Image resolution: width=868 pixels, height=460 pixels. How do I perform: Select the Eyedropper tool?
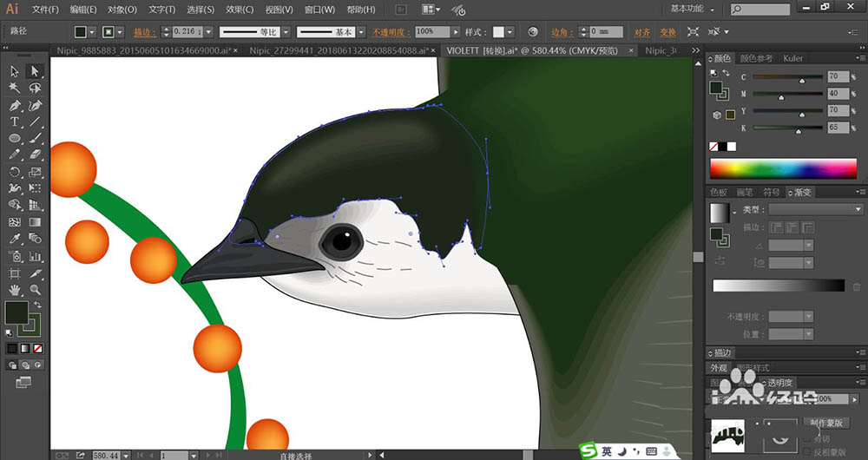[15, 240]
